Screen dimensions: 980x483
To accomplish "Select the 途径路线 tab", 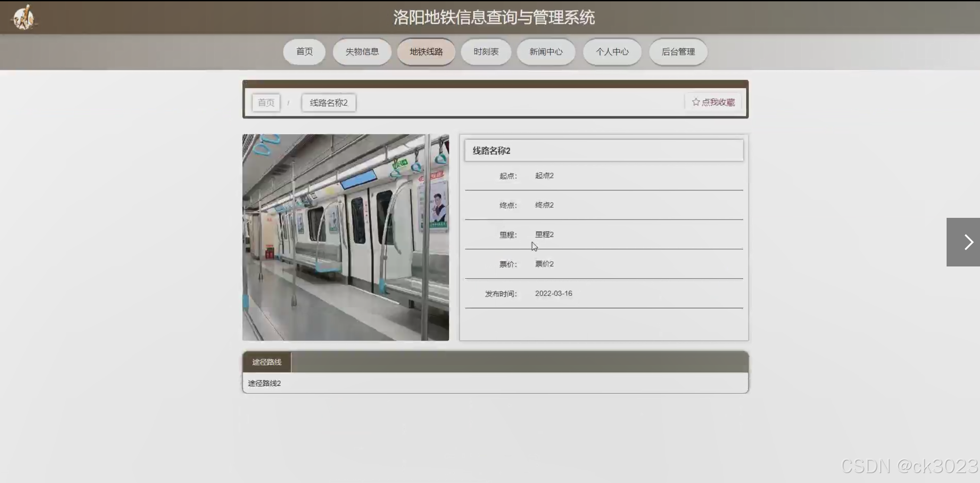I will 267,362.
